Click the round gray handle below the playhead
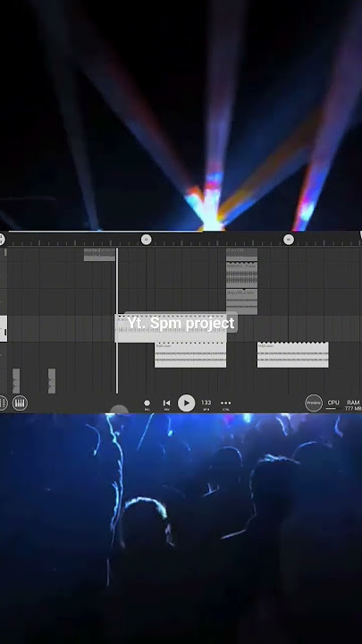362x644 pixels. tap(120, 409)
